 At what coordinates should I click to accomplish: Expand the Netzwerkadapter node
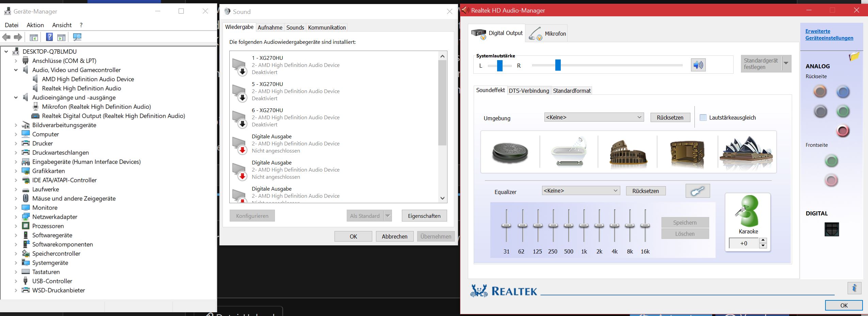tap(16, 217)
